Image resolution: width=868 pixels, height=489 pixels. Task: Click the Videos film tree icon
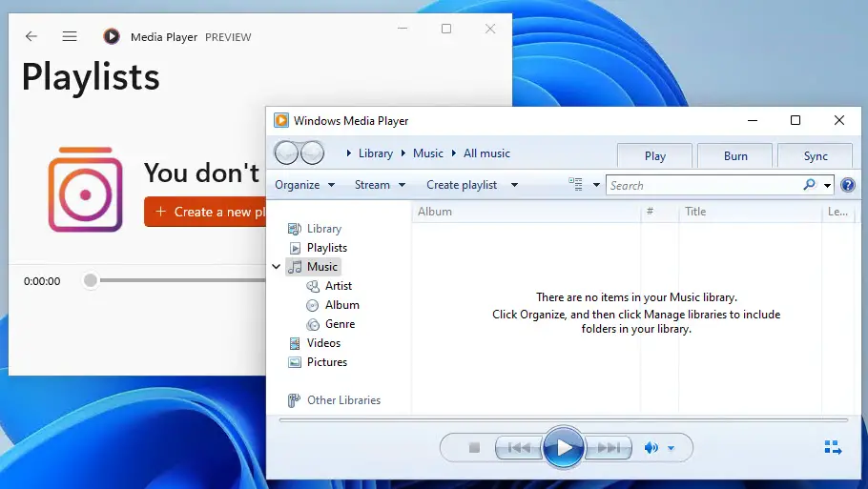pos(295,343)
